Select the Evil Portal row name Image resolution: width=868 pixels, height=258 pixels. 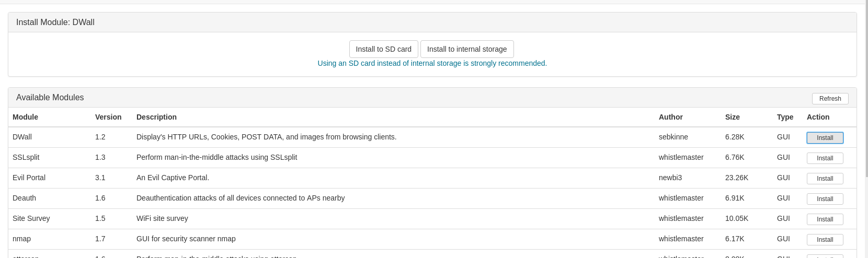[x=29, y=178]
